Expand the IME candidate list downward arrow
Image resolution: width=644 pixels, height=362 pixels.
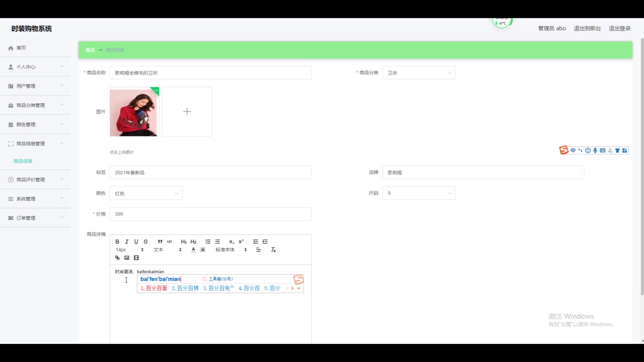299,288
